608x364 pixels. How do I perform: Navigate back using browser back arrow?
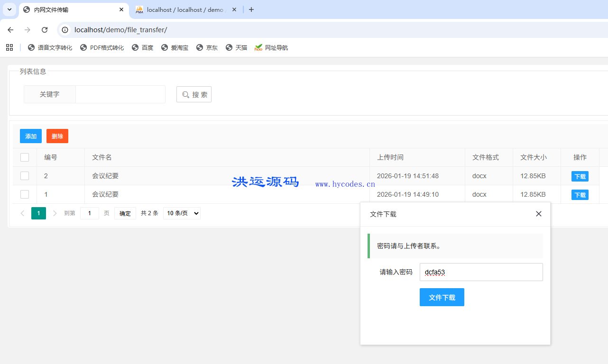(x=10, y=29)
